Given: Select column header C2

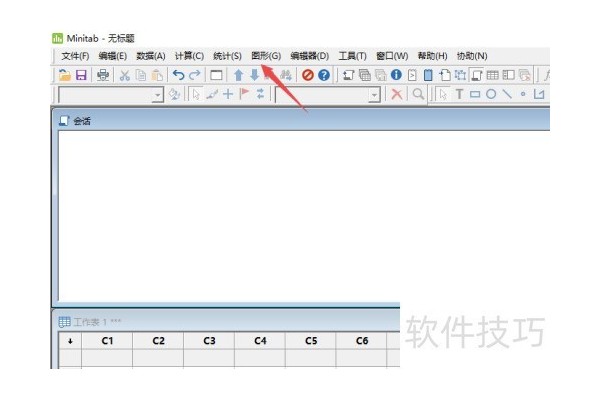Looking at the screenshot, I should point(158,341).
